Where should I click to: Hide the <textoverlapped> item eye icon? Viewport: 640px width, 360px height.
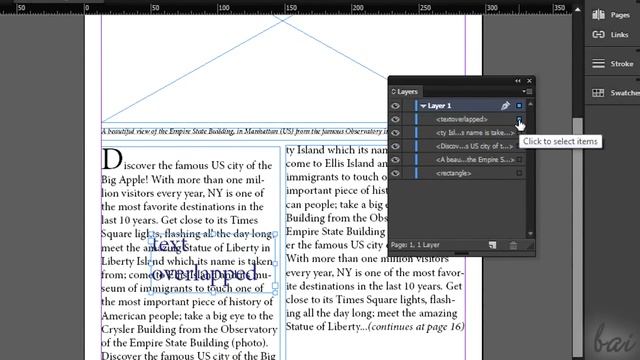pyautogui.click(x=395, y=119)
